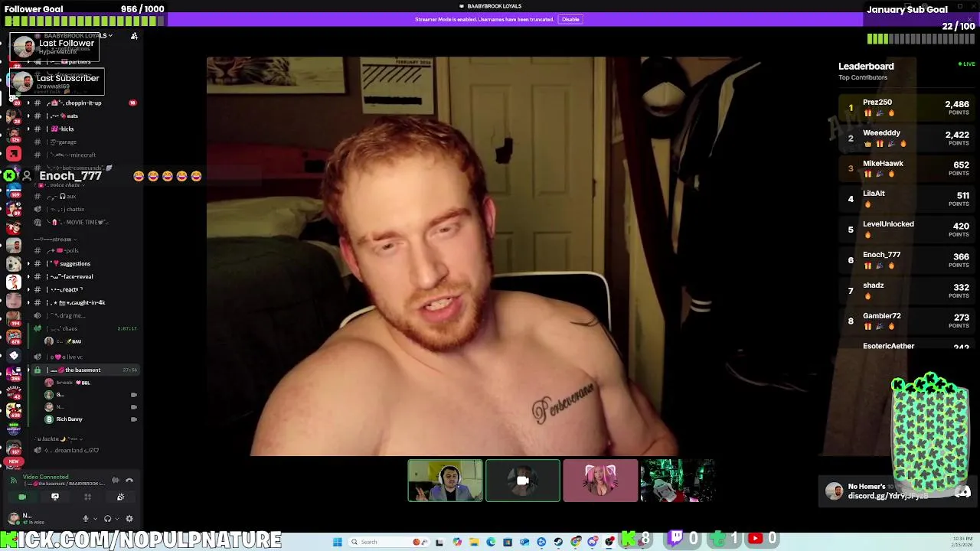This screenshot has height=551, width=980.
Task: Select the green-lit room participant tile
Action: tap(678, 480)
